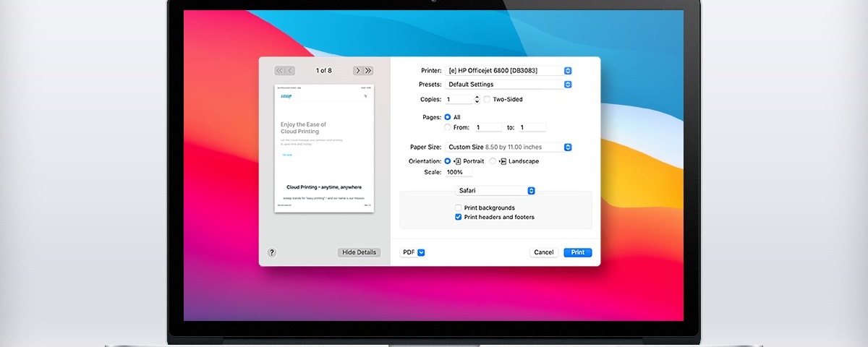Click the portrait orientation page icon
Image resolution: width=868 pixels, height=347 pixels.
[457, 161]
